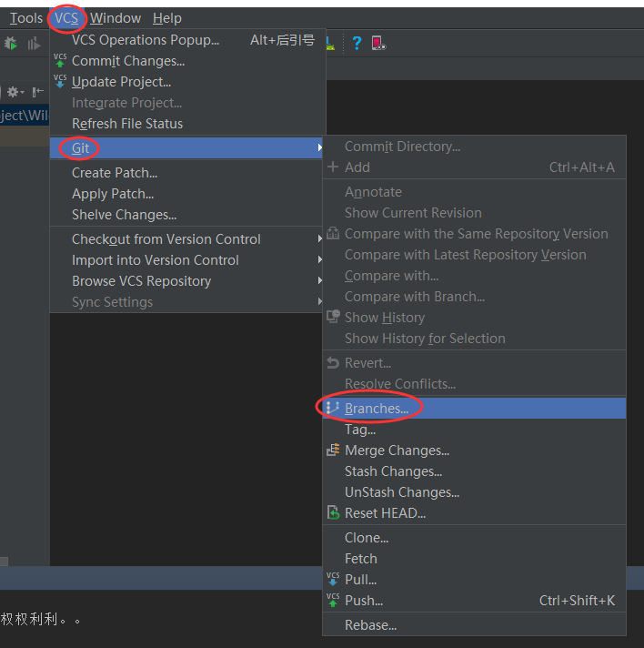Image resolution: width=644 pixels, height=648 pixels.
Task: Open the VCS menu in the menu bar
Action: pos(66,18)
